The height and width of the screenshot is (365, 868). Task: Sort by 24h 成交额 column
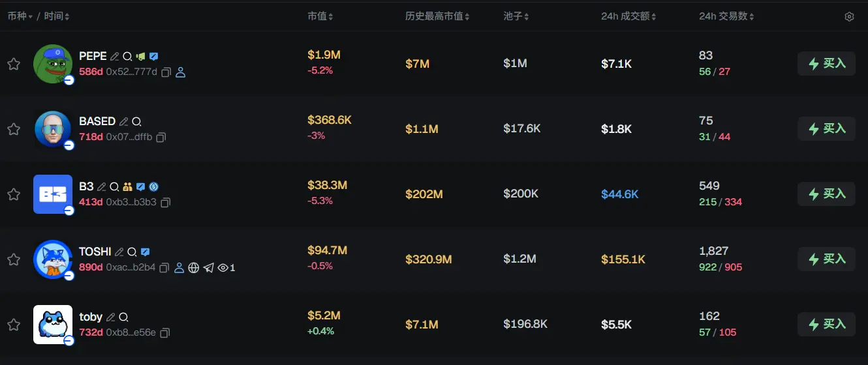click(628, 16)
